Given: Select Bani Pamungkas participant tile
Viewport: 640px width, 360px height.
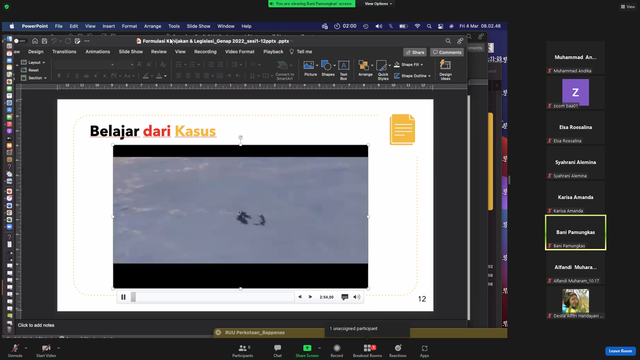Looking at the screenshot, I should coord(576,232).
